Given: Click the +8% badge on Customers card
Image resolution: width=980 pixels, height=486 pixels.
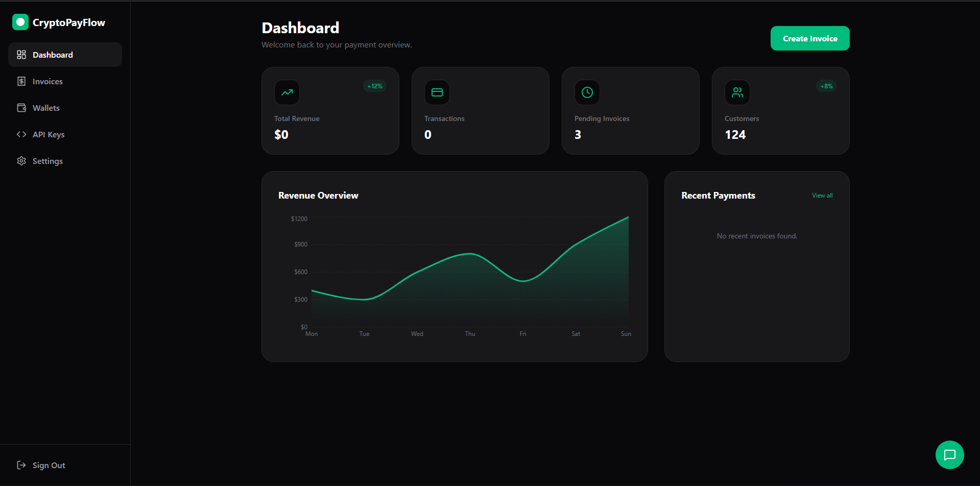Looking at the screenshot, I should (826, 86).
